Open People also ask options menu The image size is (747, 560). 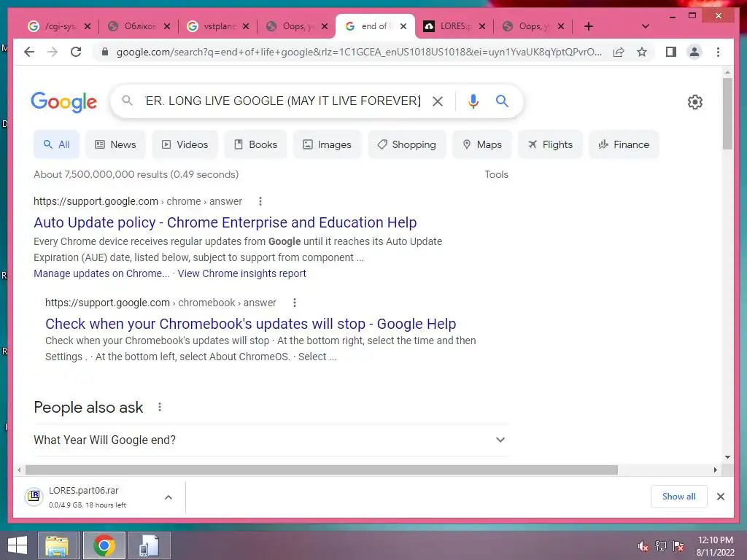[160, 407]
